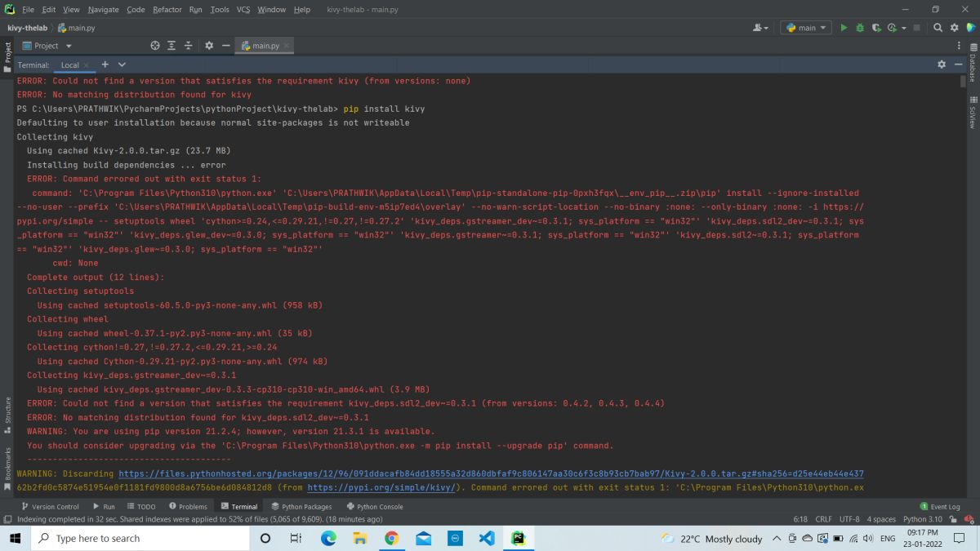Viewport: 980px width, 551px height.
Task: Run with coverage shield icon
Action: pyautogui.click(x=876, y=28)
